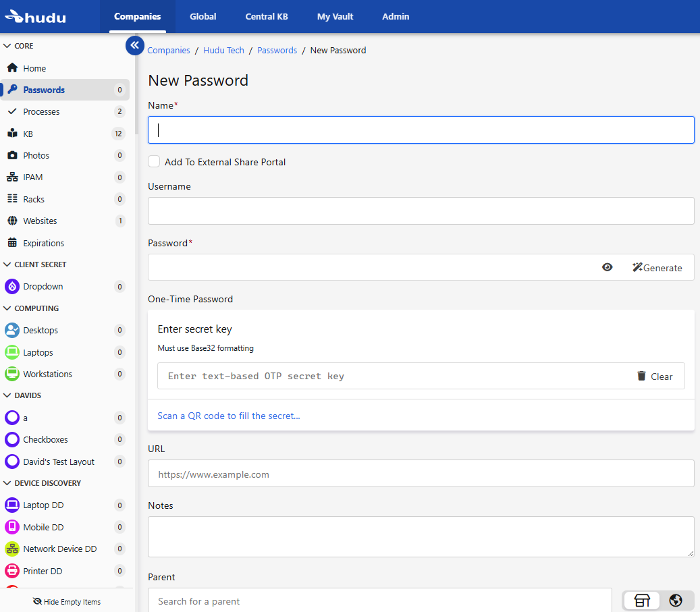Click the 'New Password' breadcrumb text

point(338,50)
